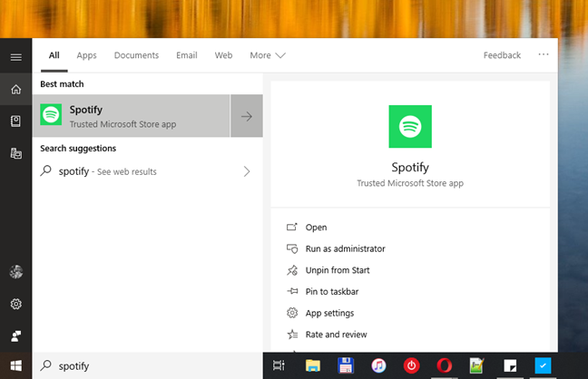Switch to the Web tab
This screenshot has height=379, width=588.
[x=223, y=55]
